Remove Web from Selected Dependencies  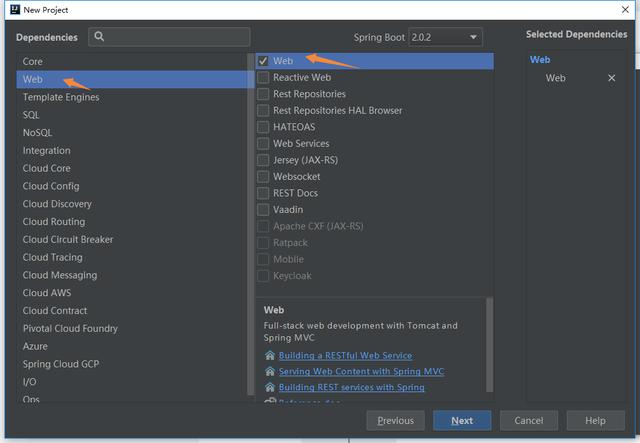click(x=611, y=78)
